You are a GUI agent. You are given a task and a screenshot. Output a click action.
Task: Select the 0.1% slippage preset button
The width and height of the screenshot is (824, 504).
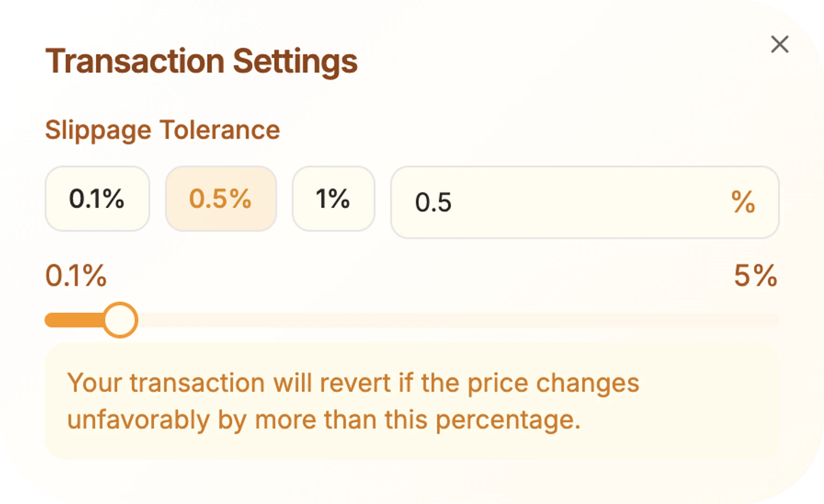coord(97,199)
